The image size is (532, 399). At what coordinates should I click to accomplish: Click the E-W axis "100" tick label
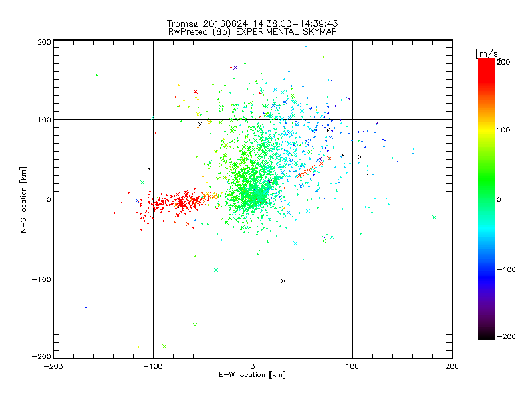click(x=352, y=366)
